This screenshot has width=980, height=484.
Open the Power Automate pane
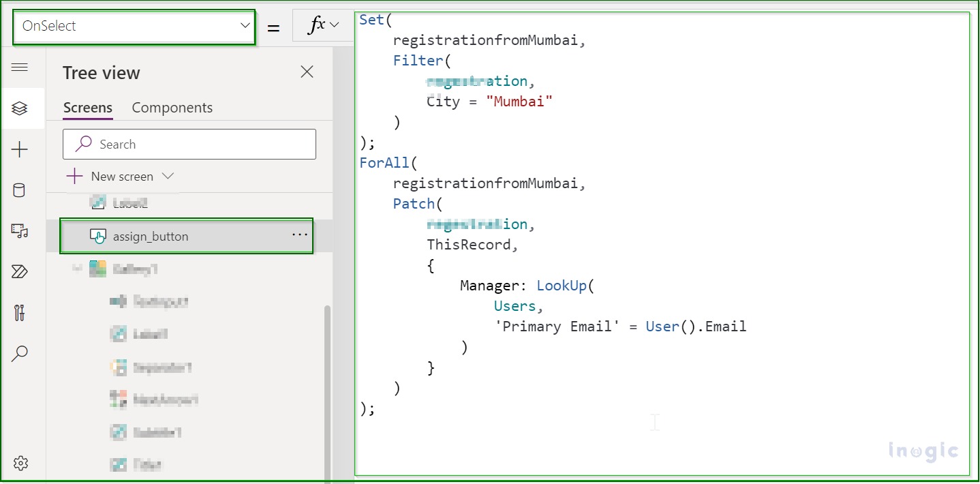pyautogui.click(x=20, y=271)
